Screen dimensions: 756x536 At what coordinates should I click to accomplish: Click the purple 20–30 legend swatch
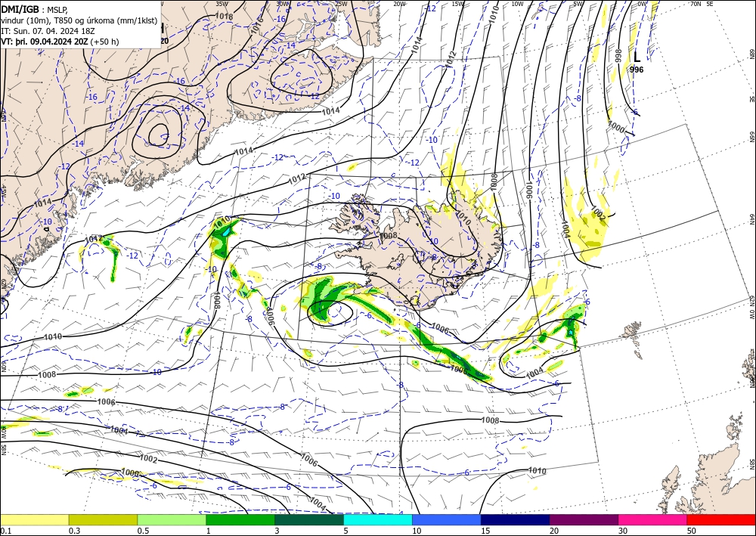coord(584,519)
